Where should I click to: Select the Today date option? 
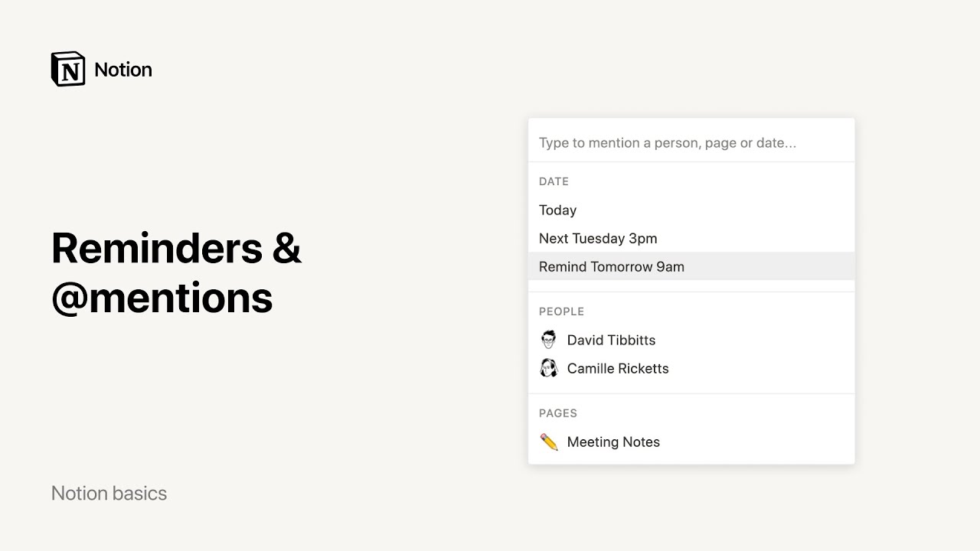point(557,210)
